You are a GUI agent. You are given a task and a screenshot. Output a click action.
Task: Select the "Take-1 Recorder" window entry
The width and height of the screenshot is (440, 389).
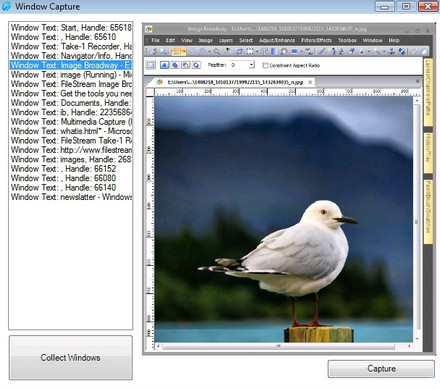[71, 46]
